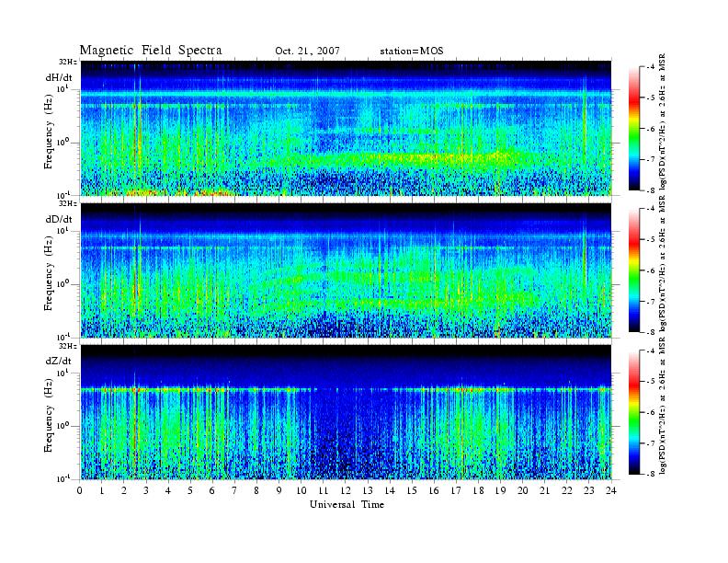Click hour tick label "24" on time axis

click(611, 490)
